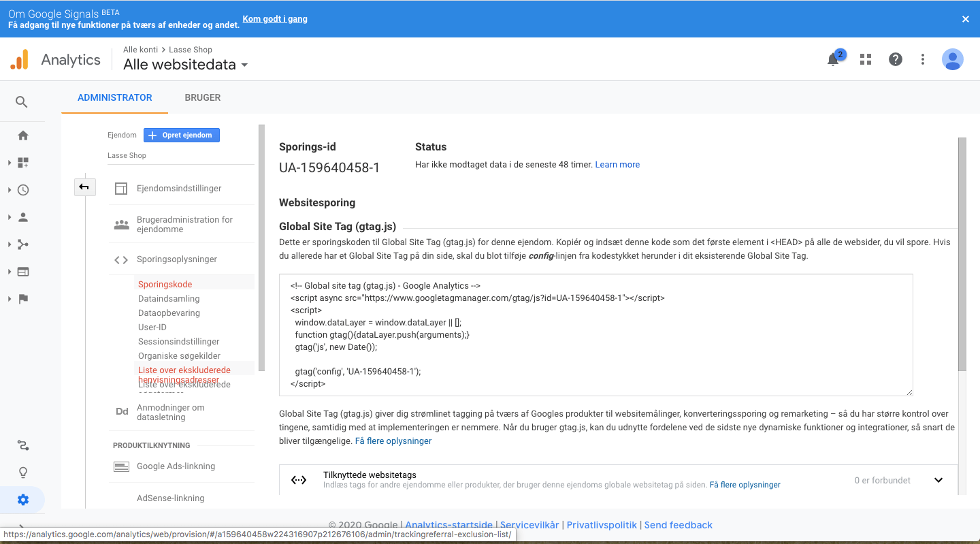Click the Opret ejendom button
Screen dimensions: 980x544
(x=182, y=135)
